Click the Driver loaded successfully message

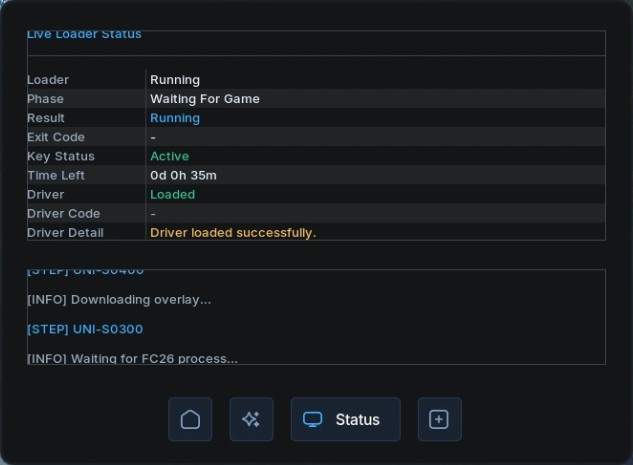coord(233,233)
